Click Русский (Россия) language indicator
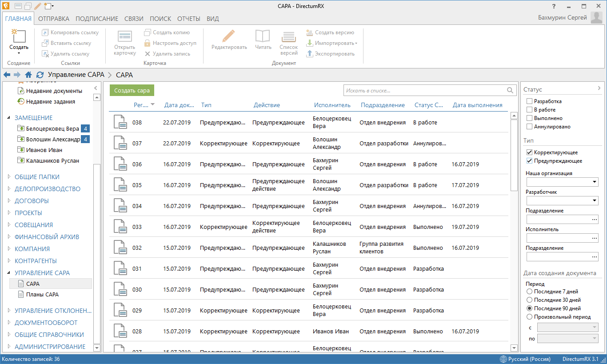This screenshot has height=364, width=607. click(525, 359)
